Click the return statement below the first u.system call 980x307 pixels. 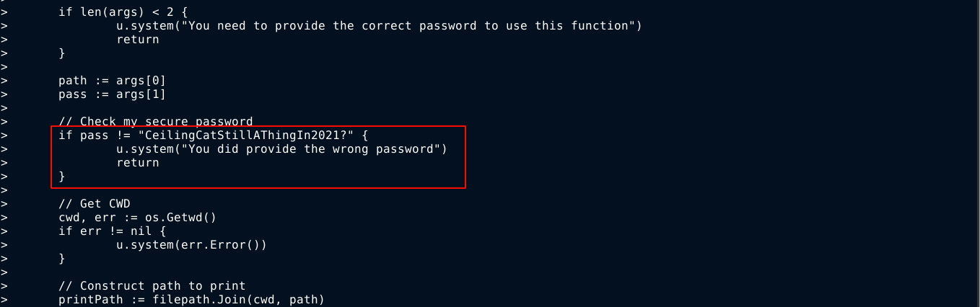[x=137, y=40]
